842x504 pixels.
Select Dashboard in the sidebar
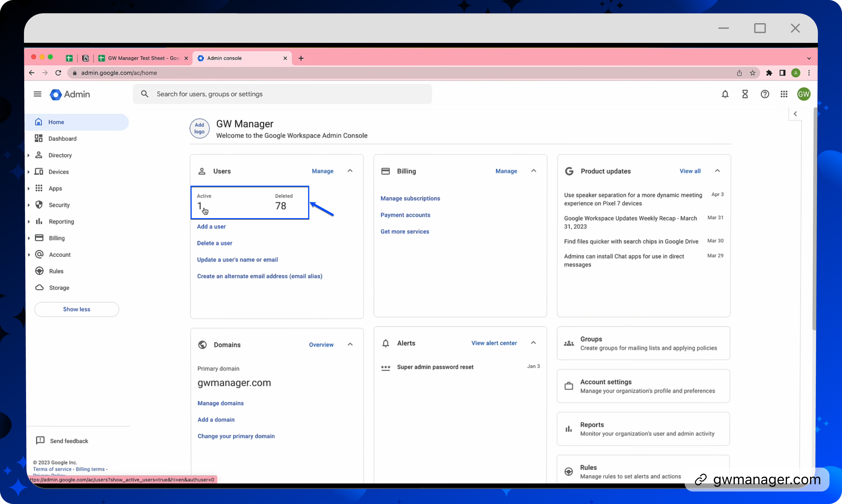click(62, 138)
